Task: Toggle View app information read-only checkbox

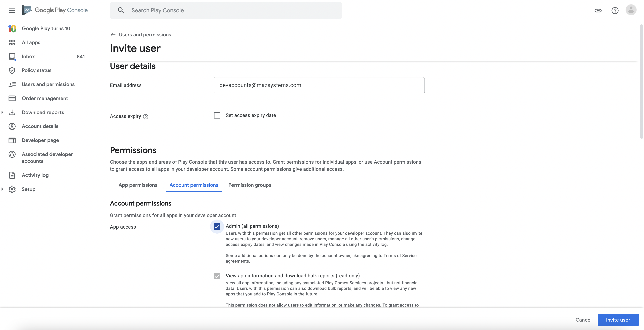Action: click(217, 276)
